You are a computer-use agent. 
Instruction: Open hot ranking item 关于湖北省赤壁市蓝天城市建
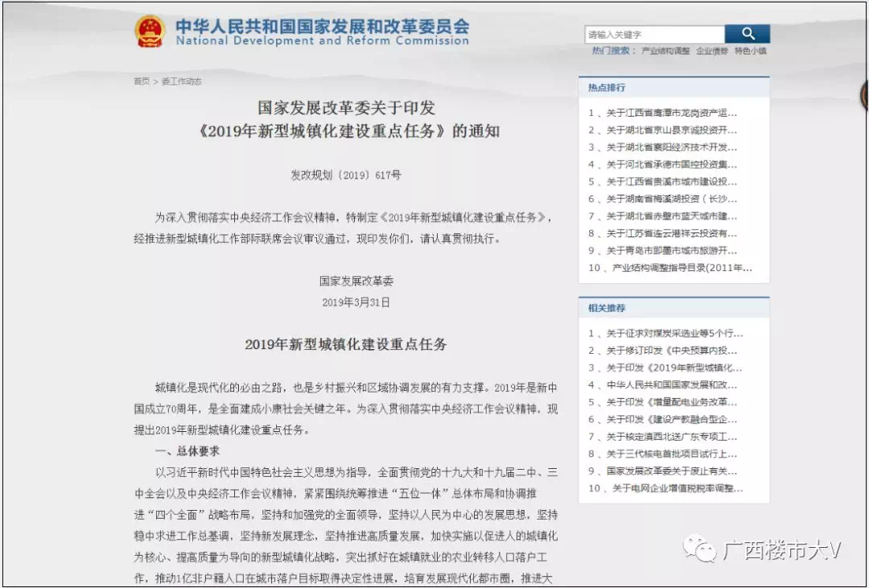click(x=672, y=216)
